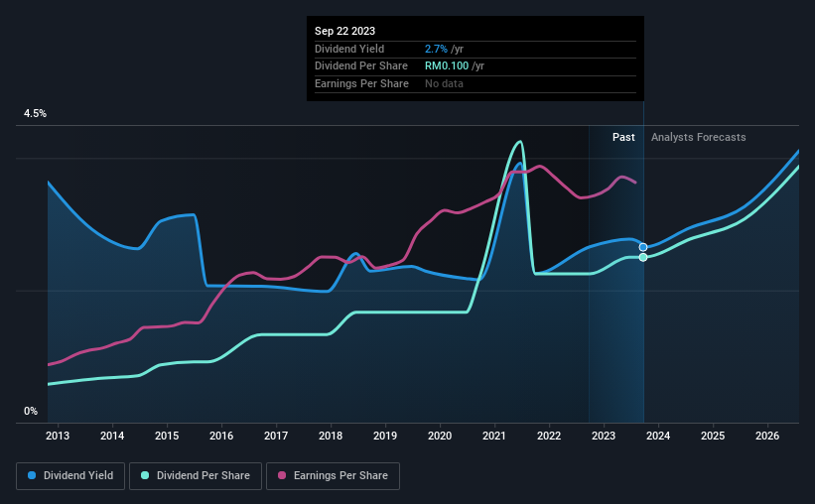
Task: Click the 2021 x-axis year label
Action: click(x=493, y=436)
